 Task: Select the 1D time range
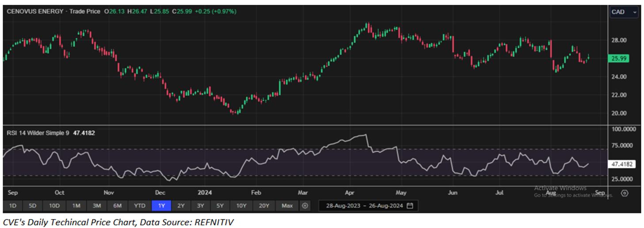click(x=13, y=206)
